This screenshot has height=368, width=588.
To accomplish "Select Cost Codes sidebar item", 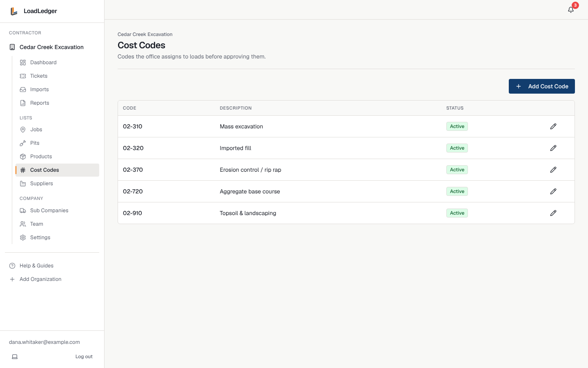I will 57,170.
